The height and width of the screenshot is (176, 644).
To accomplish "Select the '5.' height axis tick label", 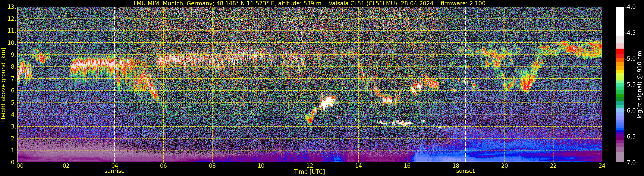I will coord(13,103).
